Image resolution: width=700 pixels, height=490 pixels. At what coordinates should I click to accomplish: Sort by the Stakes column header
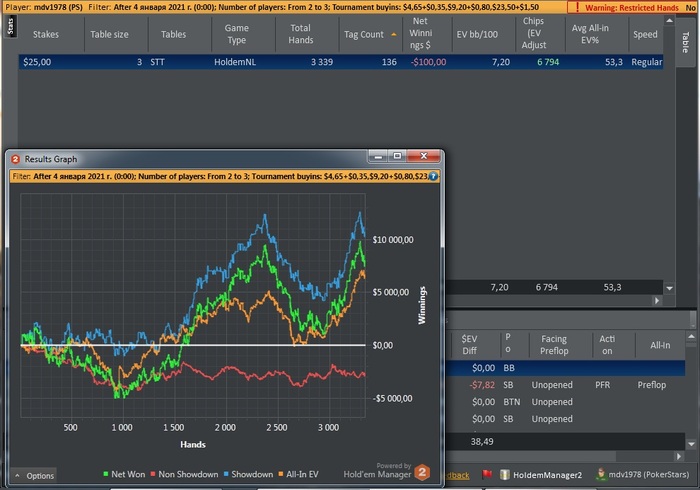click(x=46, y=34)
